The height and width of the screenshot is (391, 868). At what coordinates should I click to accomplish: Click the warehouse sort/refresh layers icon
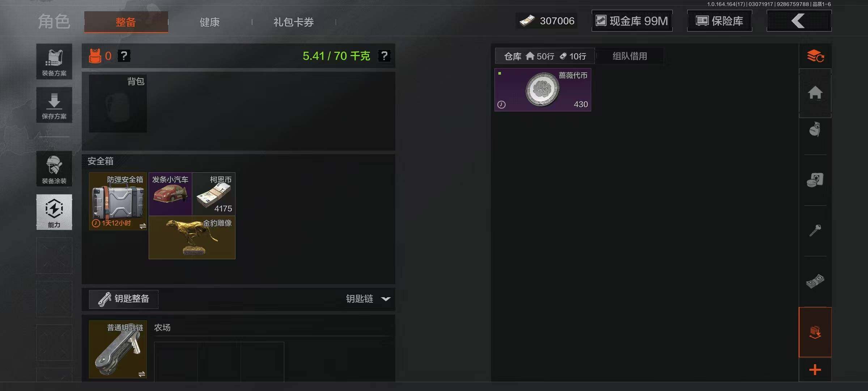coord(815,56)
